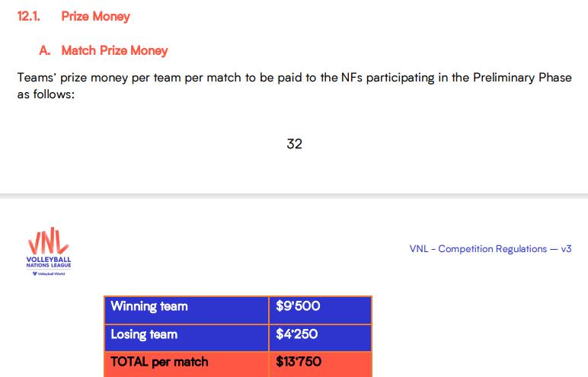The height and width of the screenshot is (377, 588).
Task: Click the $4'250 amount cell
Action: tap(320, 338)
